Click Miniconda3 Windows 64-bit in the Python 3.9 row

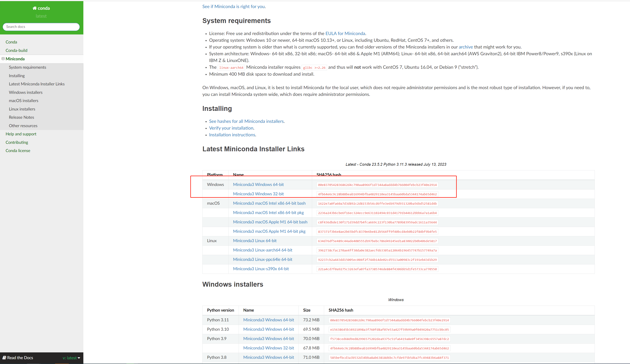268,339
